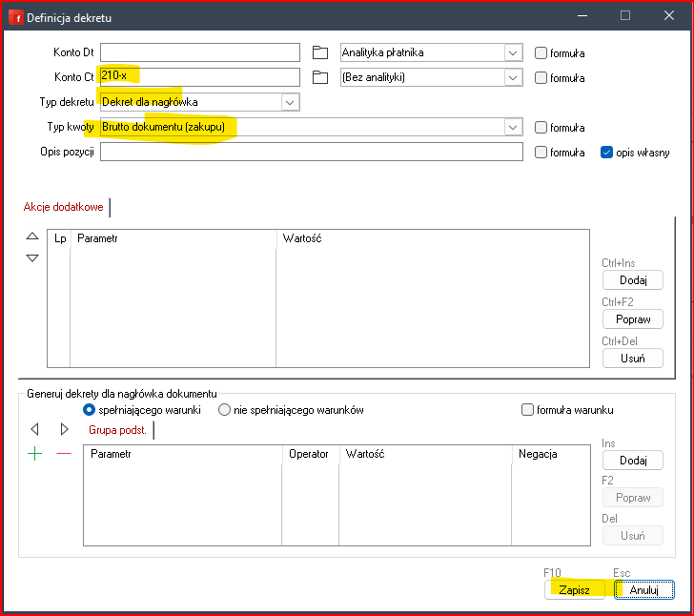Click the Parametr column header in Akcje dodatkowe
The height and width of the screenshot is (616, 694).
[173, 238]
